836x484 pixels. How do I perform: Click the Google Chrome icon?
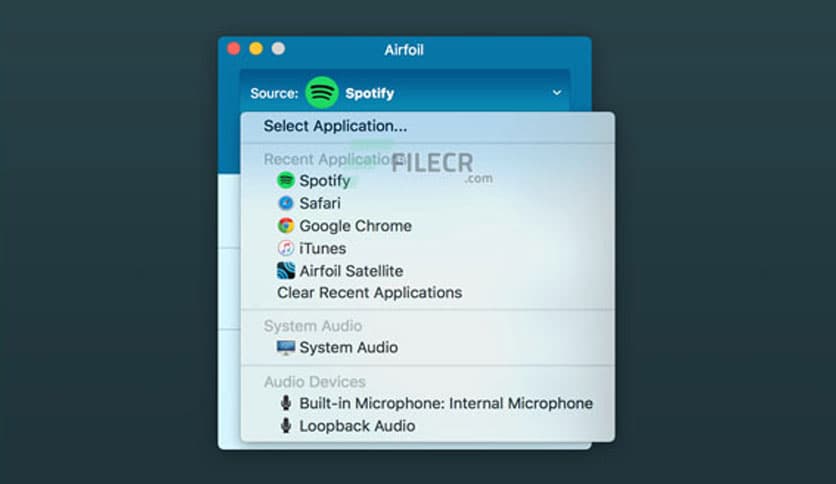pyautogui.click(x=286, y=225)
